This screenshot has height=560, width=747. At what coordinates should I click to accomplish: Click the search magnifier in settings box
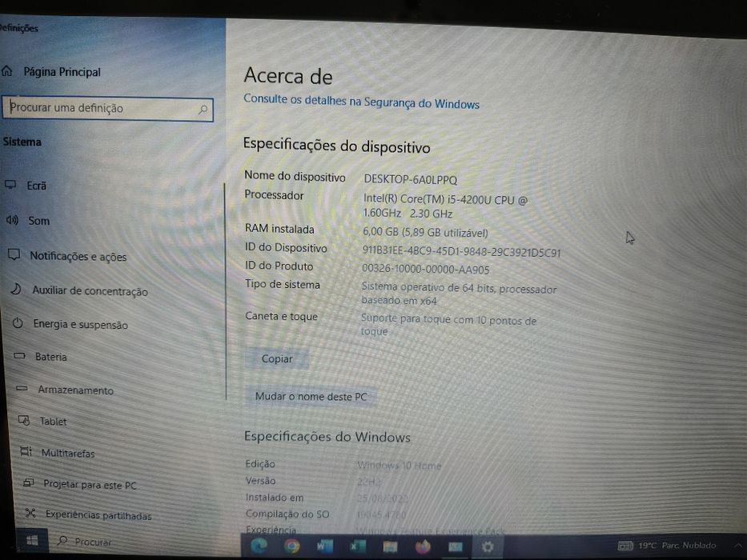tap(203, 110)
